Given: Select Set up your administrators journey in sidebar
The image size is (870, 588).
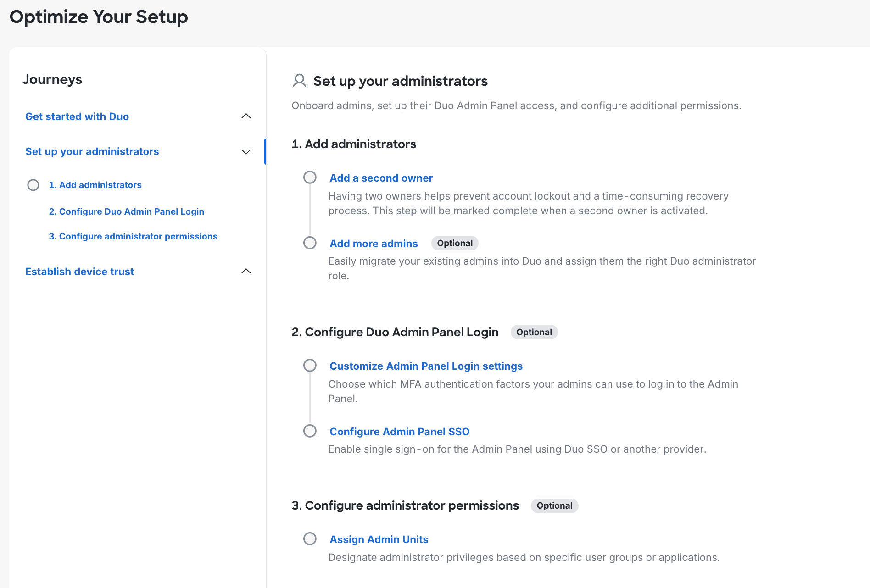Looking at the screenshot, I should click(x=92, y=151).
